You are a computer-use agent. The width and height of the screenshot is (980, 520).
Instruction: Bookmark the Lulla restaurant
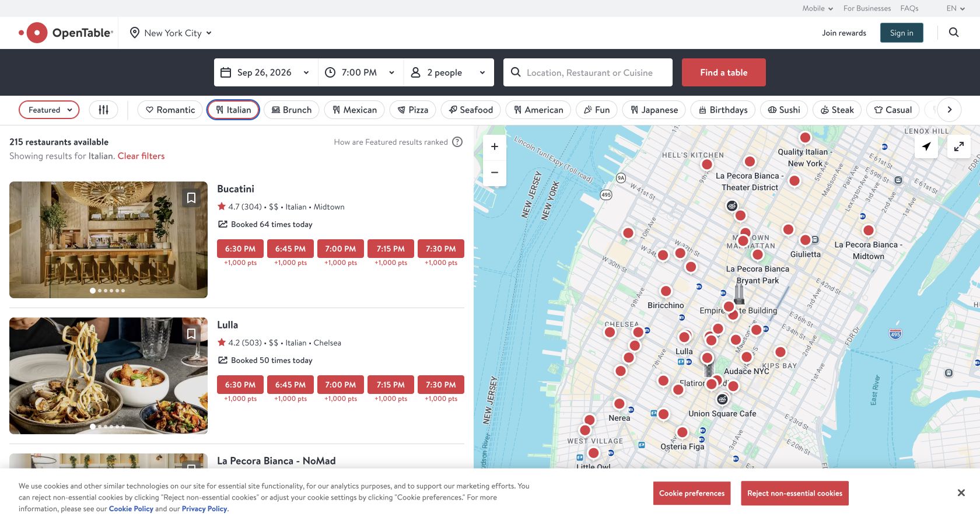191,334
